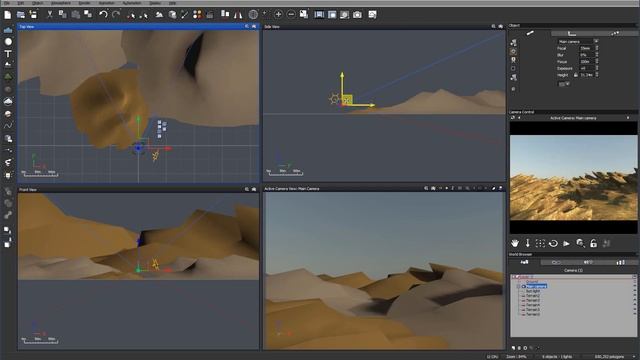Viewport: 640px width, 360px height.
Task: Open the File menu
Action: coord(7,3)
